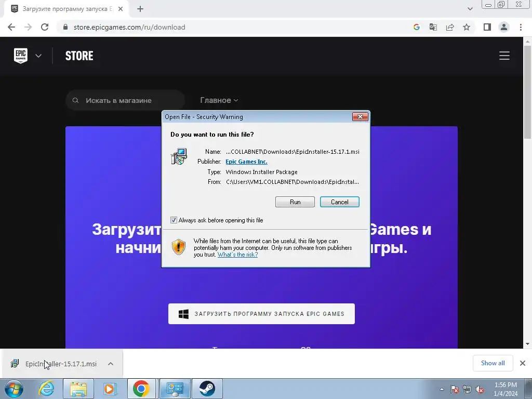Viewport: 532px width, 399px height.
Task: Click the network tray icon
Action: tap(467, 389)
